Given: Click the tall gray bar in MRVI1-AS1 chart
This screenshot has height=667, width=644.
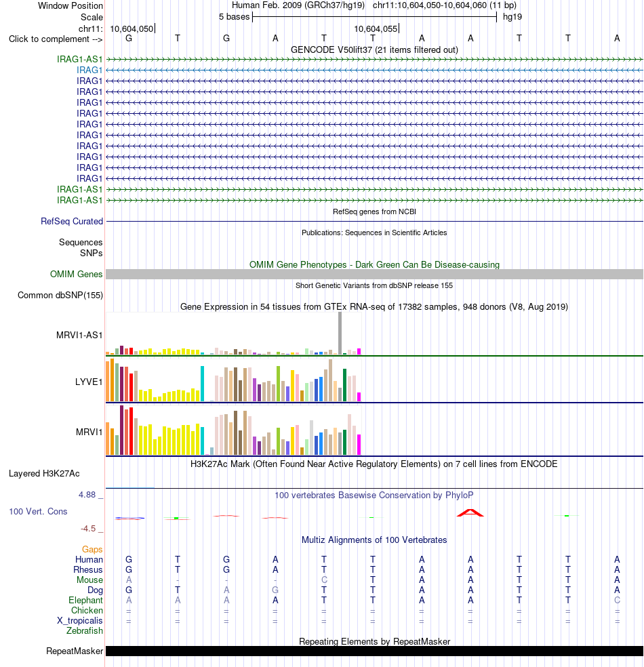Looking at the screenshot, I should (340, 333).
